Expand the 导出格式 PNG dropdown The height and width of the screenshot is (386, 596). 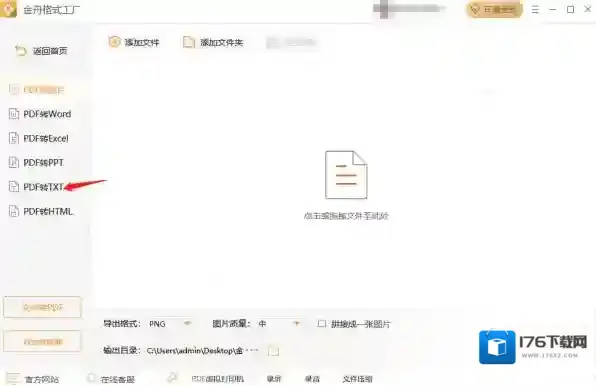click(x=170, y=324)
